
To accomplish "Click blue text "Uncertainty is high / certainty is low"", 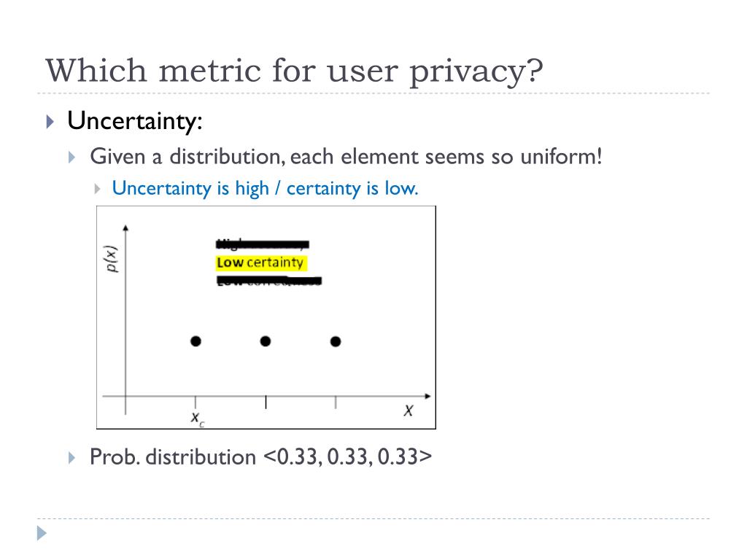I will tap(265, 189).
